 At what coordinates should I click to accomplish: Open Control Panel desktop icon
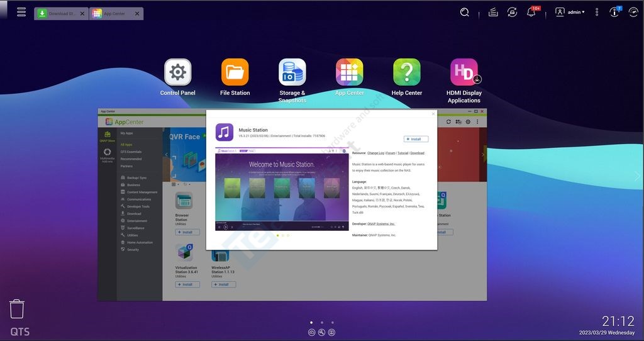(x=178, y=72)
